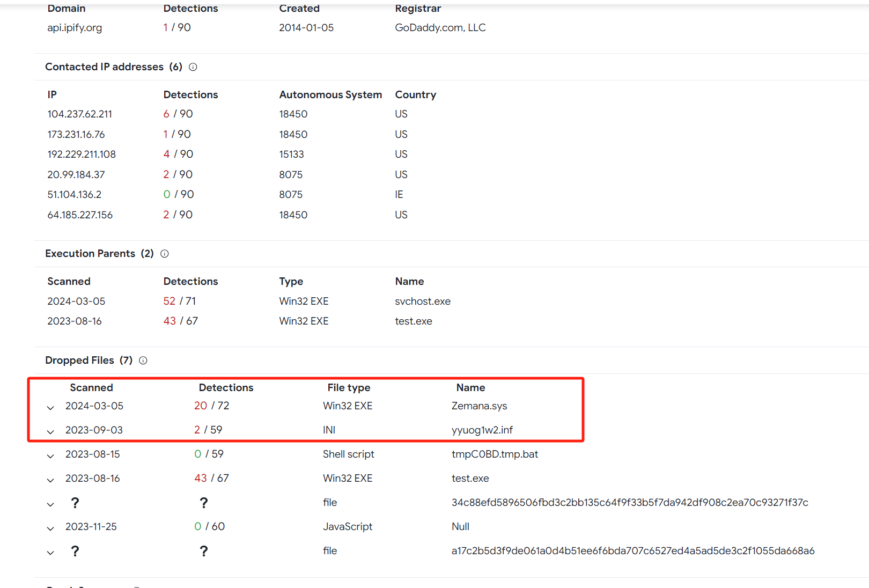The height and width of the screenshot is (588, 869).
Task: Click 0 / 90 detections for 51.104.136.2
Action: [179, 195]
